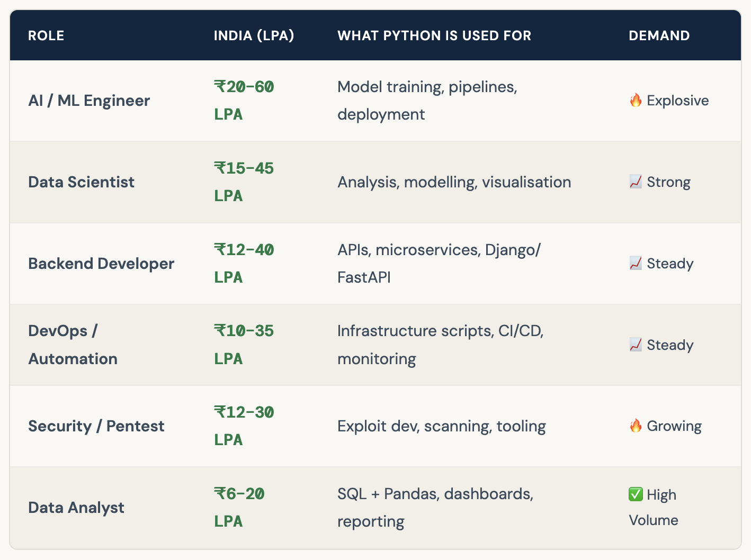The image size is (751, 560).
Task: Click the chart emoji beside Strong
Action: [x=636, y=182]
